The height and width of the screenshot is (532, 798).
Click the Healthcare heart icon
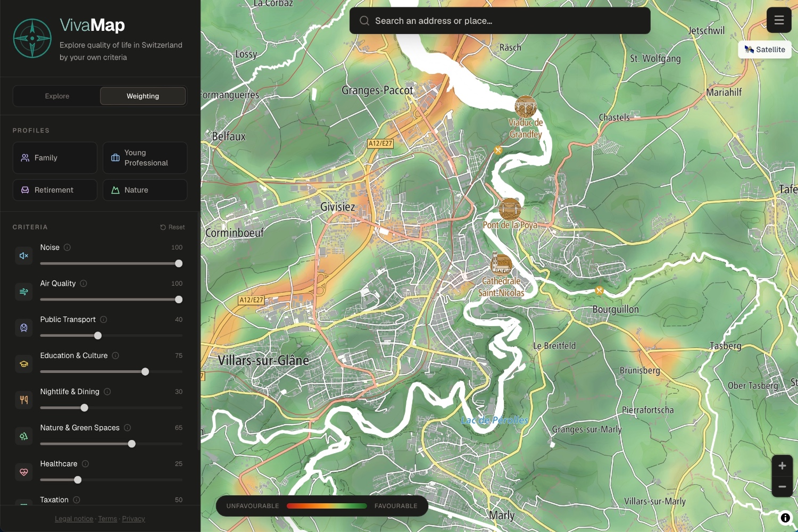[24, 472]
